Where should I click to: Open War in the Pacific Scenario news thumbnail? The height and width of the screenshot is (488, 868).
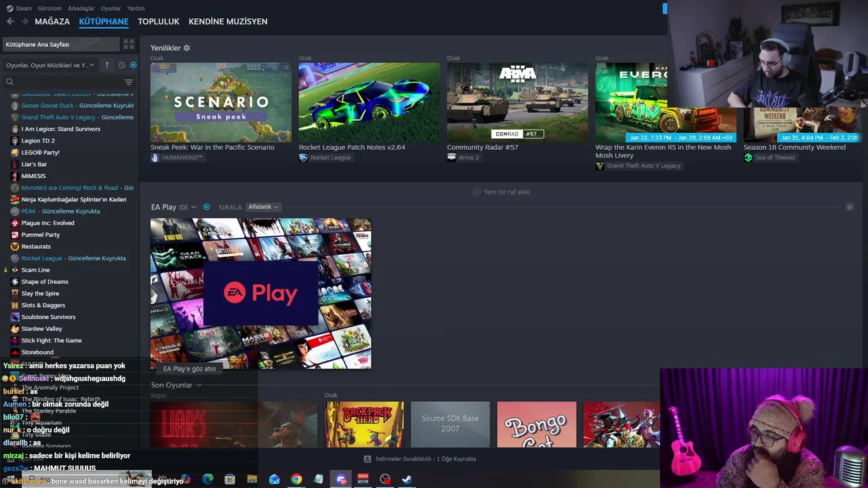click(x=221, y=102)
